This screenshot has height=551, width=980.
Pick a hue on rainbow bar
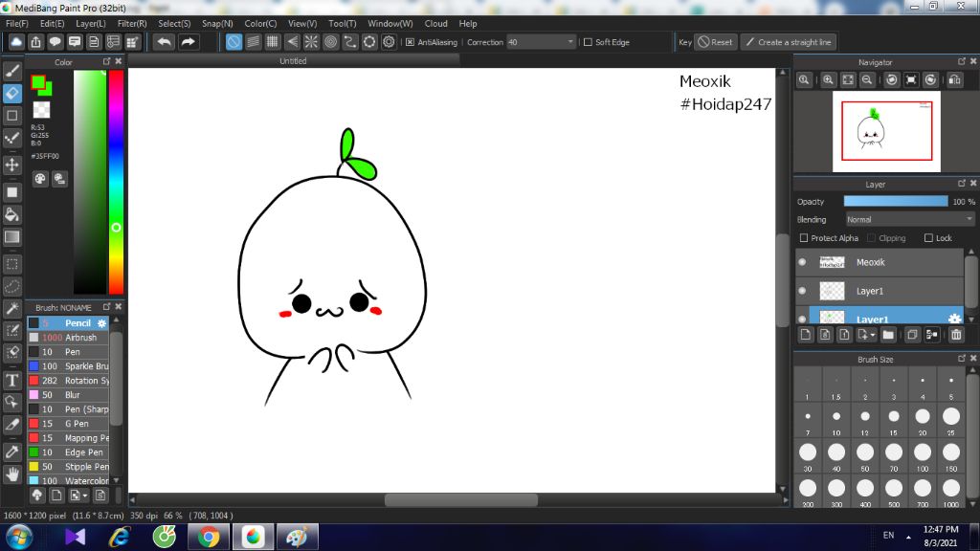click(x=116, y=182)
